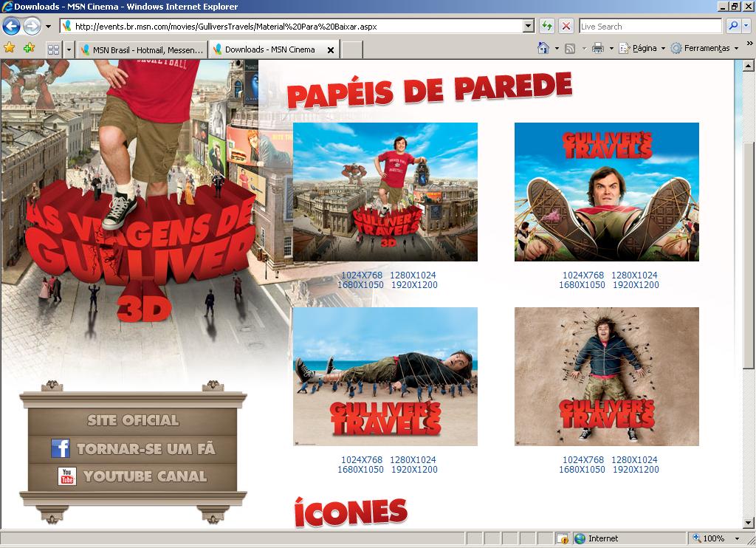This screenshot has width=756, height=548.
Task: Run search with the magnifier icon
Action: coord(733,26)
